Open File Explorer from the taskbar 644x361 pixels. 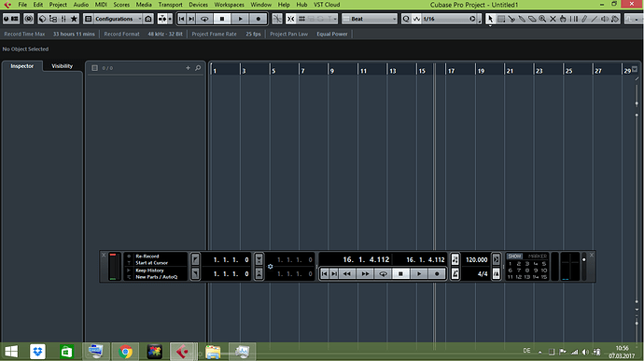click(x=213, y=352)
